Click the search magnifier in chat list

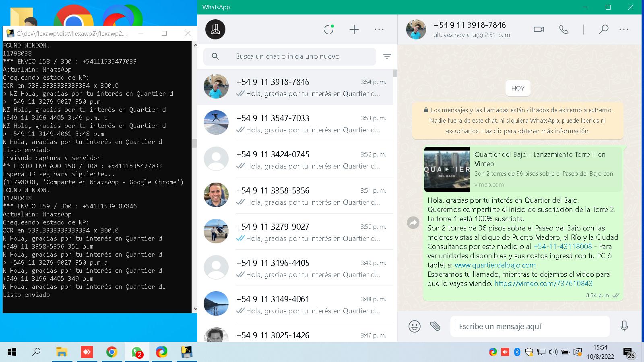coord(215,56)
